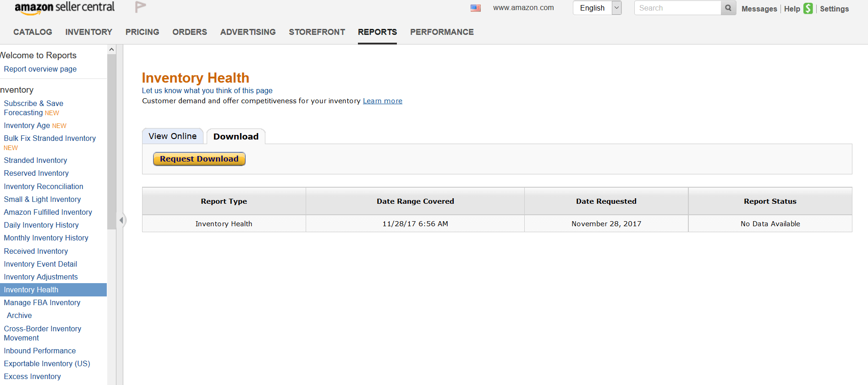Click the amazon seller central logo
Screen dimensions: 868x385
click(65, 7)
